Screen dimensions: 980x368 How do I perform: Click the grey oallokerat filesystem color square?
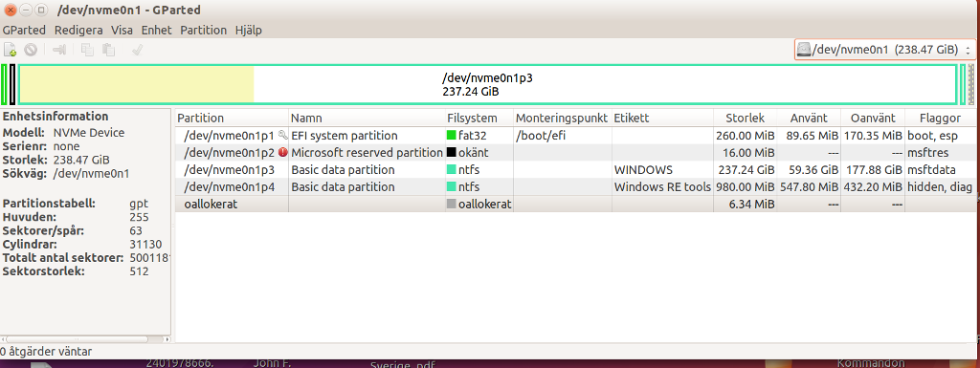click(452, 204)
